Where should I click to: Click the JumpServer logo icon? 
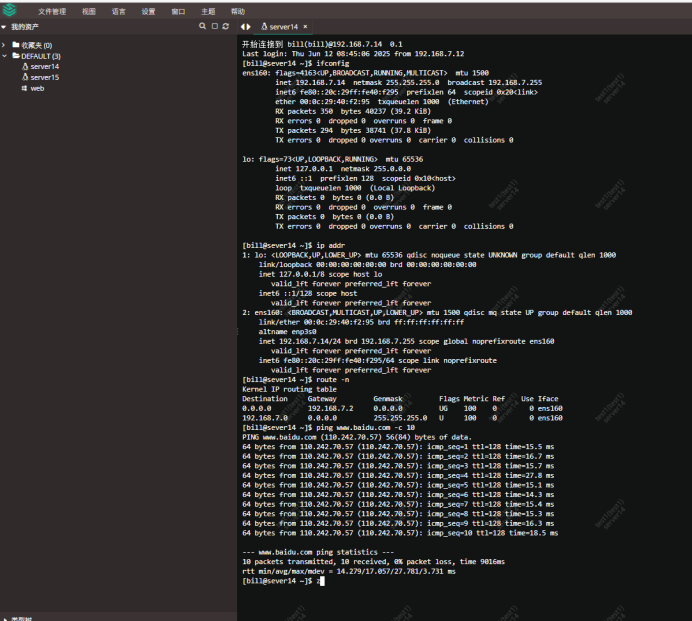pos(12,11)
